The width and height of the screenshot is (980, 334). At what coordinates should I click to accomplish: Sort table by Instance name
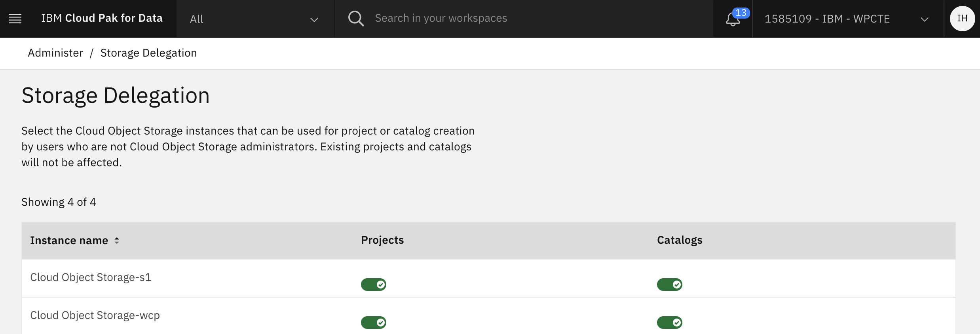pos(75,241)
